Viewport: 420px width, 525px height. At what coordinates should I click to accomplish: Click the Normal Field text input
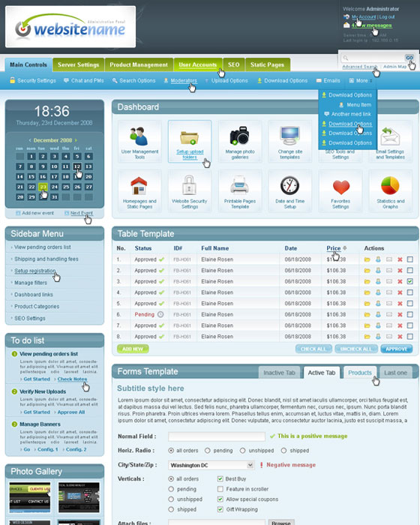pyautogui.click(x=217, y=436)
